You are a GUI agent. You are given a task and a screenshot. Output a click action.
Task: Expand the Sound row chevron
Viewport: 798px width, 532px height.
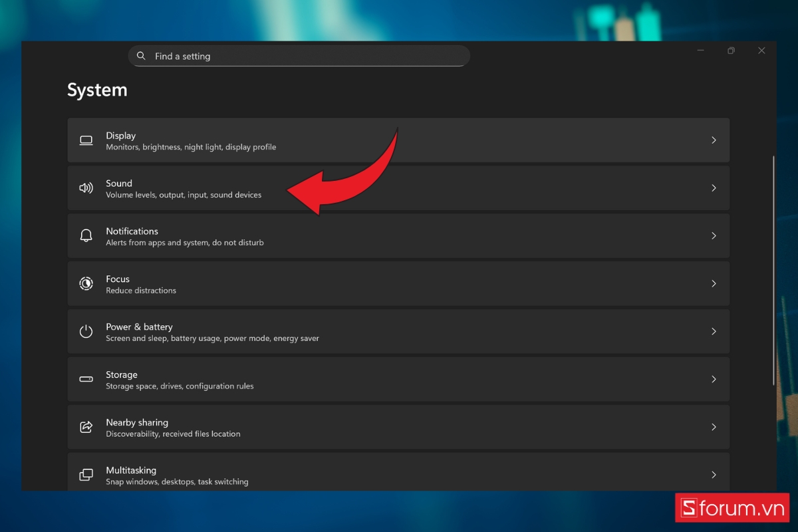click(x=714, y=188)
